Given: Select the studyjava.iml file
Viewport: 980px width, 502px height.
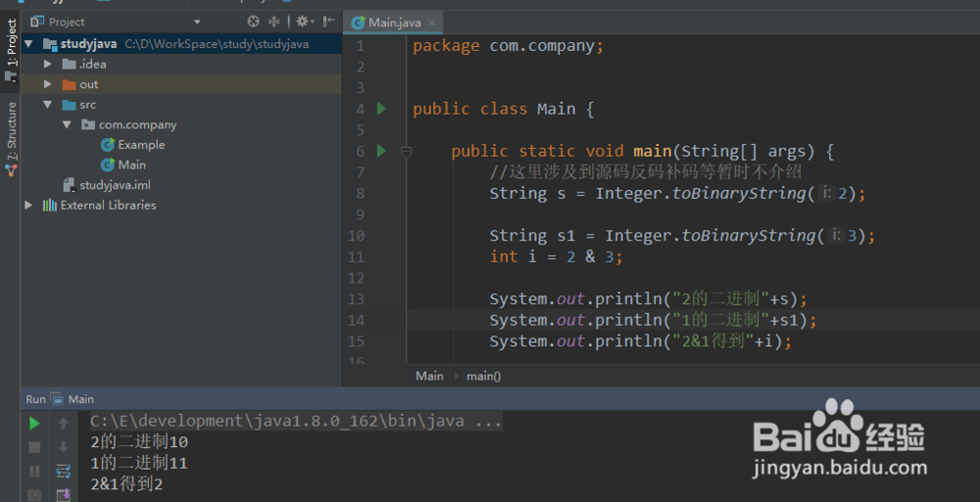Looking at the screenshot, I should pos(107,185).
